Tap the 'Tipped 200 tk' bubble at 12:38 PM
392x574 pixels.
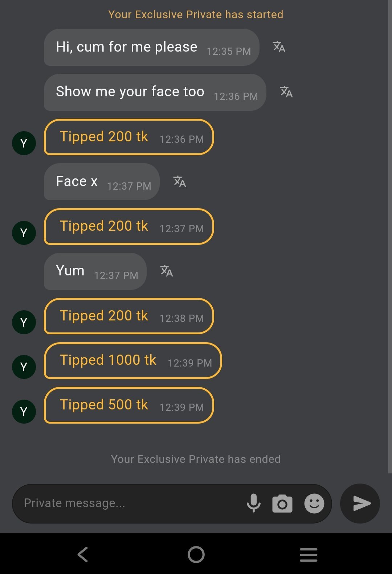[129, 316]
